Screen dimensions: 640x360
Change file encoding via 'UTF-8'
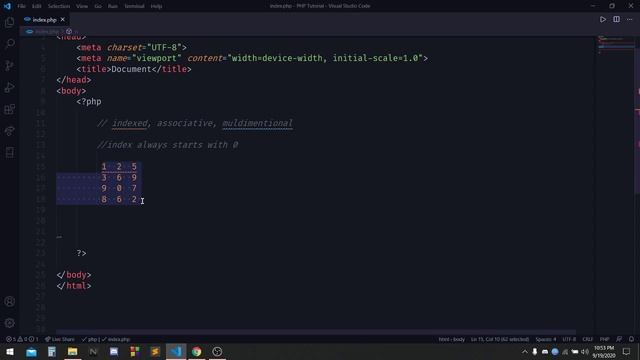click(569, 339)
